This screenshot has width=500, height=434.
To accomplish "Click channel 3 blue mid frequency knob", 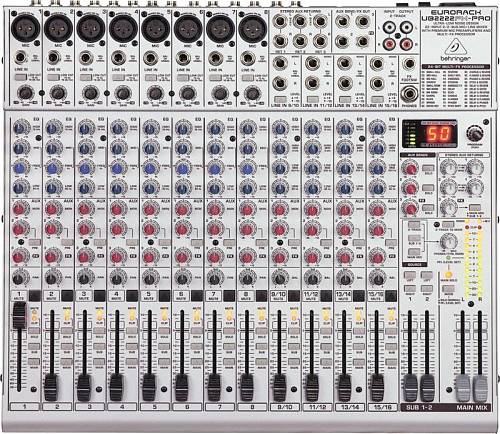I will click(85, 168).
